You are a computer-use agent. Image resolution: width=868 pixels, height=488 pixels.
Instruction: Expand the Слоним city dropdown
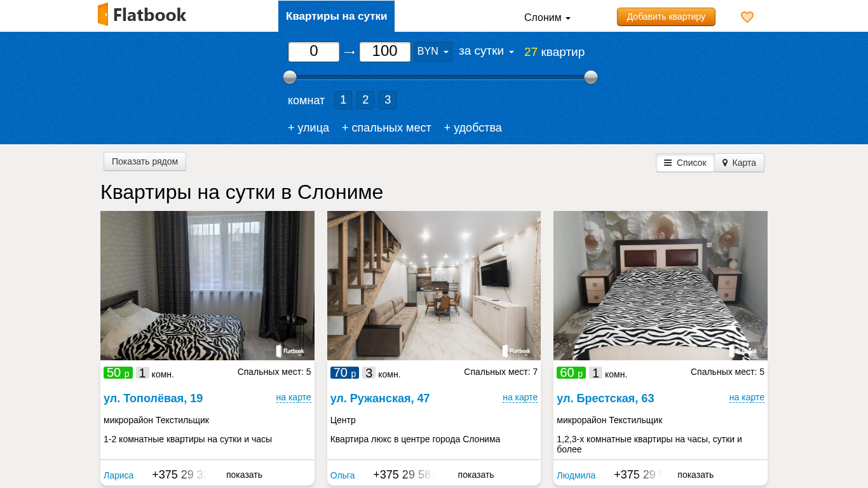(x=547, y=18)
